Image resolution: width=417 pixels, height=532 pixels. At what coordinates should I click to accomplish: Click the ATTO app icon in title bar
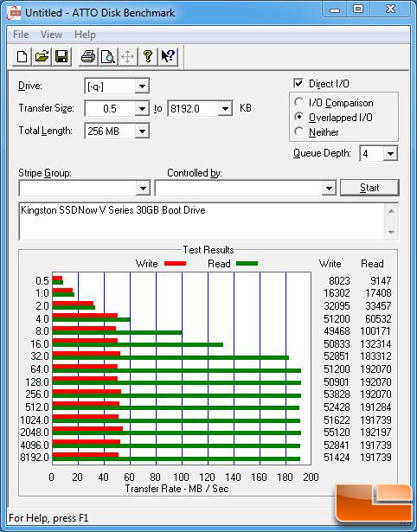tap(14, 13)
